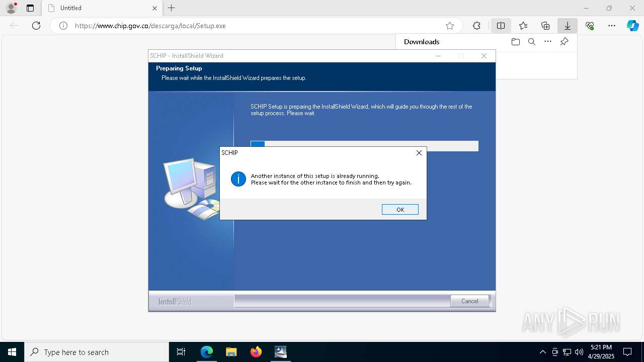Screen dimensions: 644x362
Task: Search downloads in the Downloads panel
Action: [531, 42]
